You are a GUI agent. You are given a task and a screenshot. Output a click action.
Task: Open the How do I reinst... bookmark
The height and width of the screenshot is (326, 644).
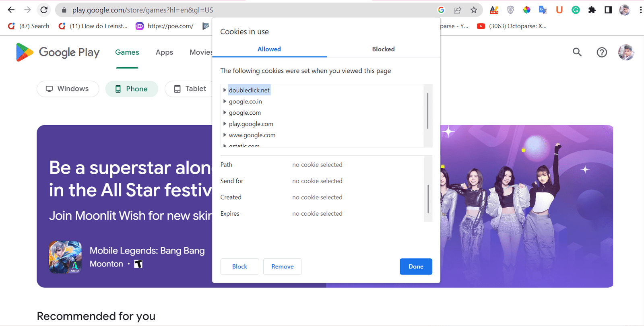[x=93, y=26]
